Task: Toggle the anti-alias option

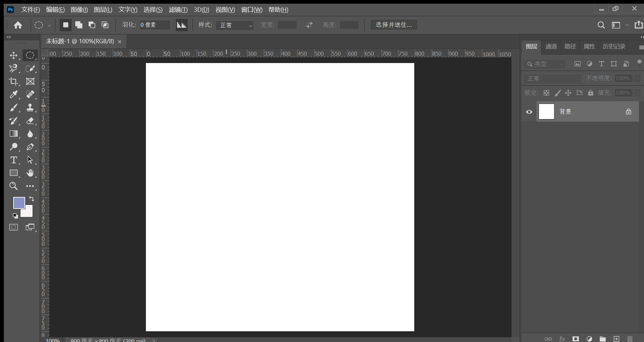Action: pos(181,25)
